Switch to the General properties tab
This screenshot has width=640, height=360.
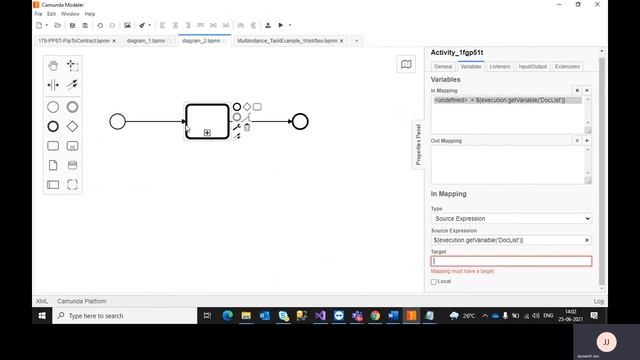(x=443, y=67)
